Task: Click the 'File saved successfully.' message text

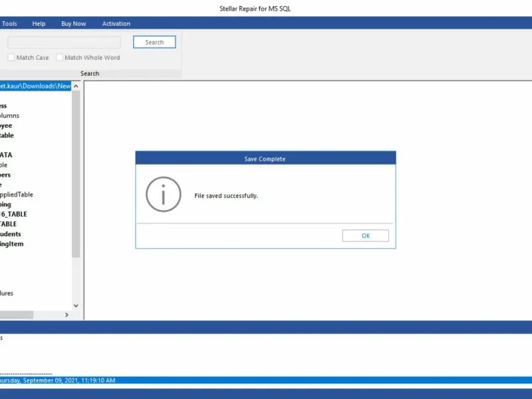Action: coord(226,196)
